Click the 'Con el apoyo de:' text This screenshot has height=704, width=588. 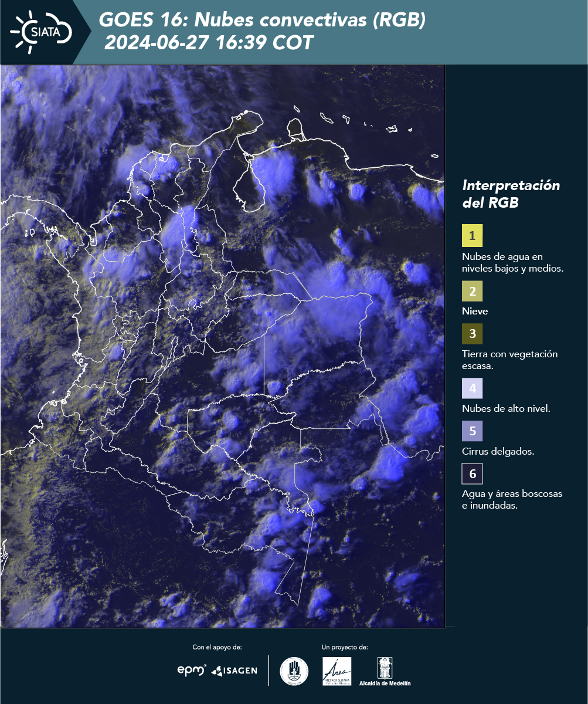coord(217,647)
